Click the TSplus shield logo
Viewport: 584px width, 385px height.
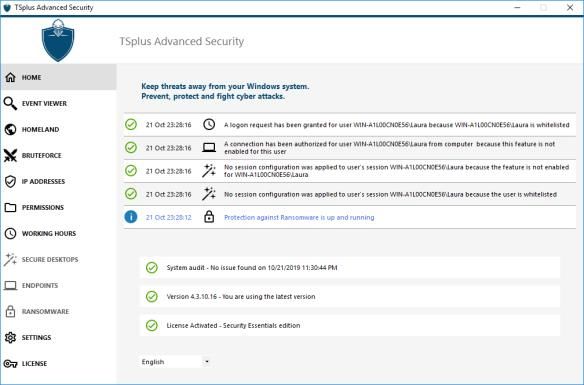coord(58,40)
